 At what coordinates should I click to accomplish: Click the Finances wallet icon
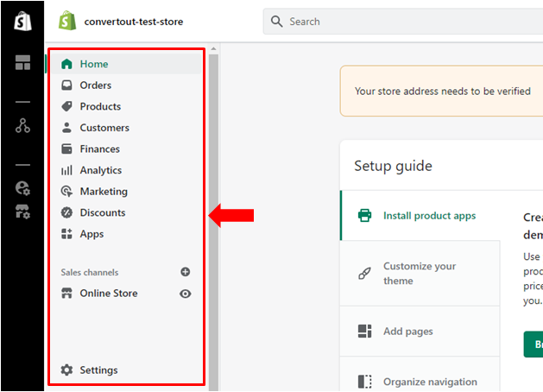[x=66, y=149]
